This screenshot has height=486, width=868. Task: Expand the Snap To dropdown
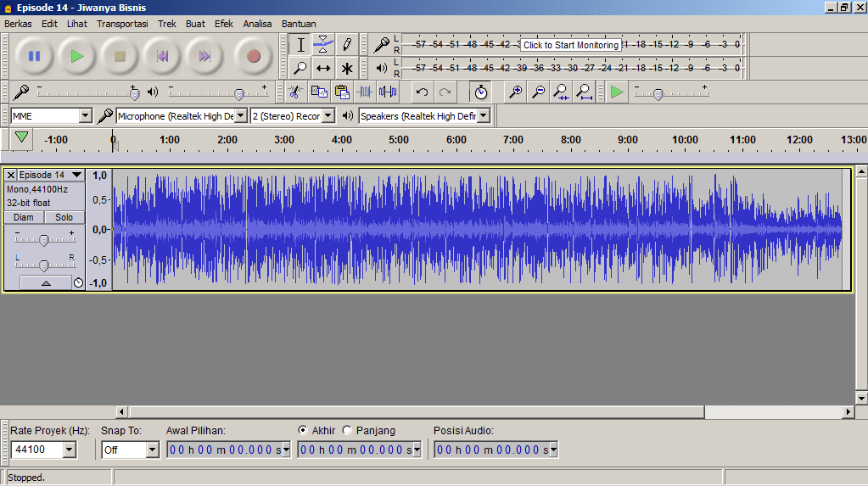click(153, 450)
